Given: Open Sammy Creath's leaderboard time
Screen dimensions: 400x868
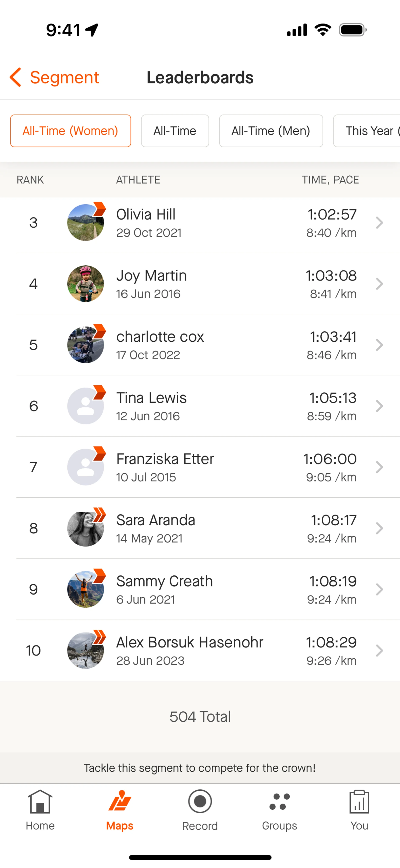Looking at the screenshot, I should [x=333, y=581].
